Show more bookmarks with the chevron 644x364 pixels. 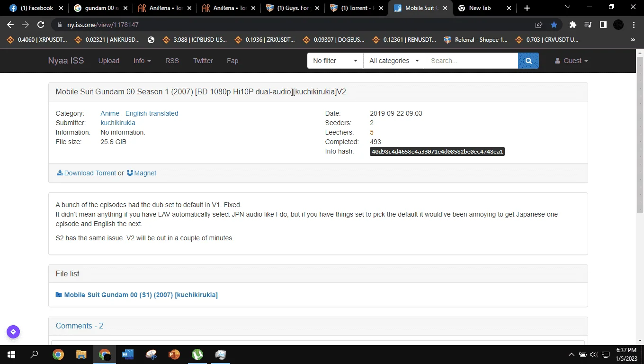click(x=633, y=40)
